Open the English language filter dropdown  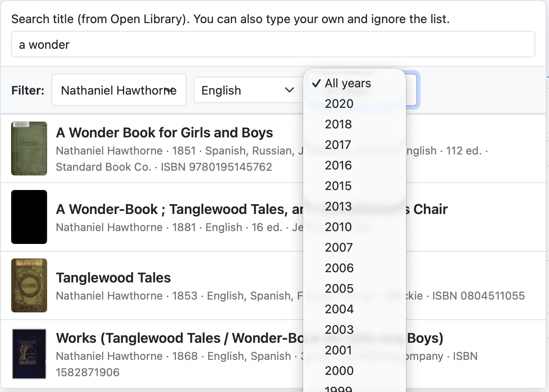pos(248,90)
